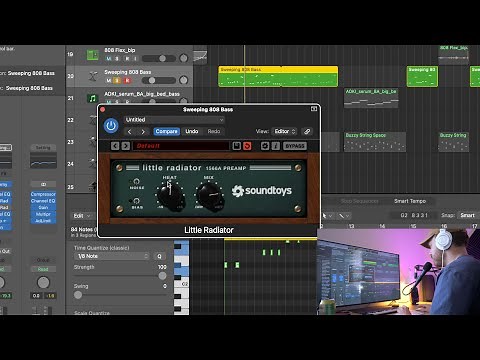480x360 pixels.
Task: Open the piano roll Edit menu
Action: pyautogui.click(x=82, y=216)
